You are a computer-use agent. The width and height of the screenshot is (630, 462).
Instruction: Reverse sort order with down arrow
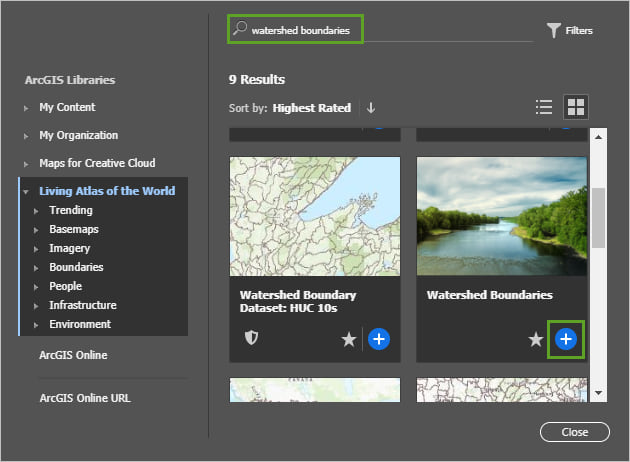click(x=371, y=108)
